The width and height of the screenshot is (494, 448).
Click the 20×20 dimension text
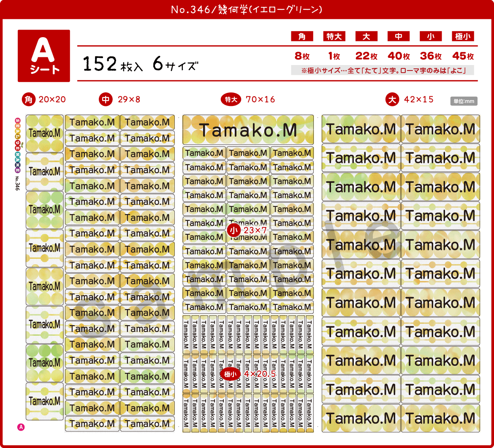(52, 100)
